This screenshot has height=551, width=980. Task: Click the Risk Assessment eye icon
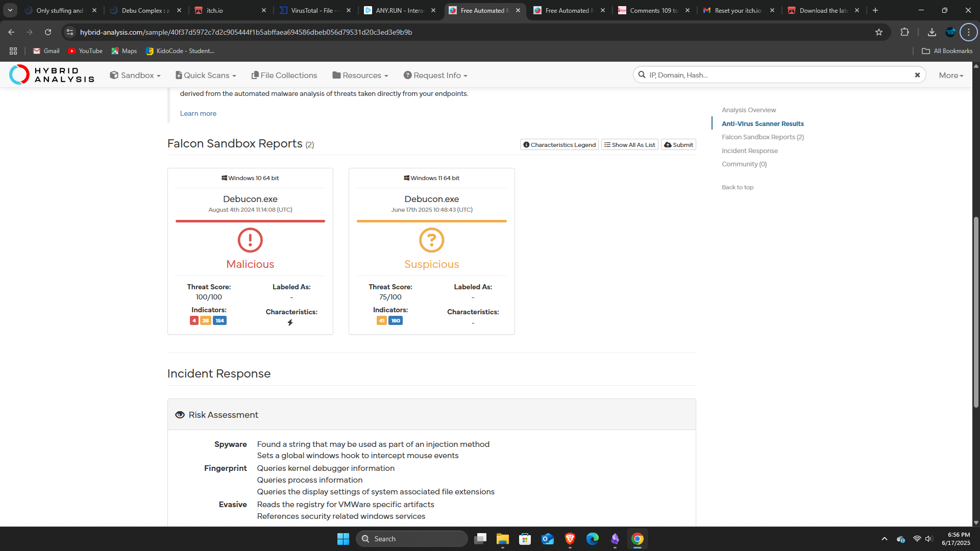click(180, 415)
